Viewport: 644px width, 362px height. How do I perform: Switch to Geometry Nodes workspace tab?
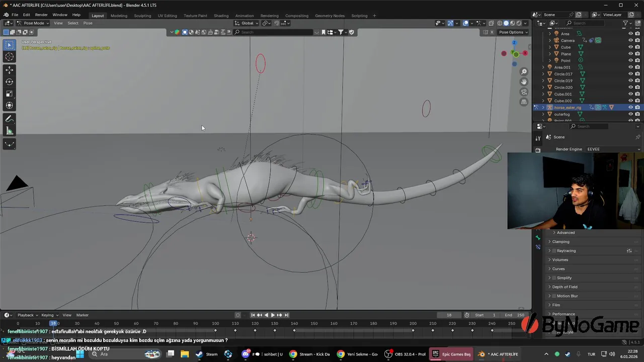click(x=330, y=16)
